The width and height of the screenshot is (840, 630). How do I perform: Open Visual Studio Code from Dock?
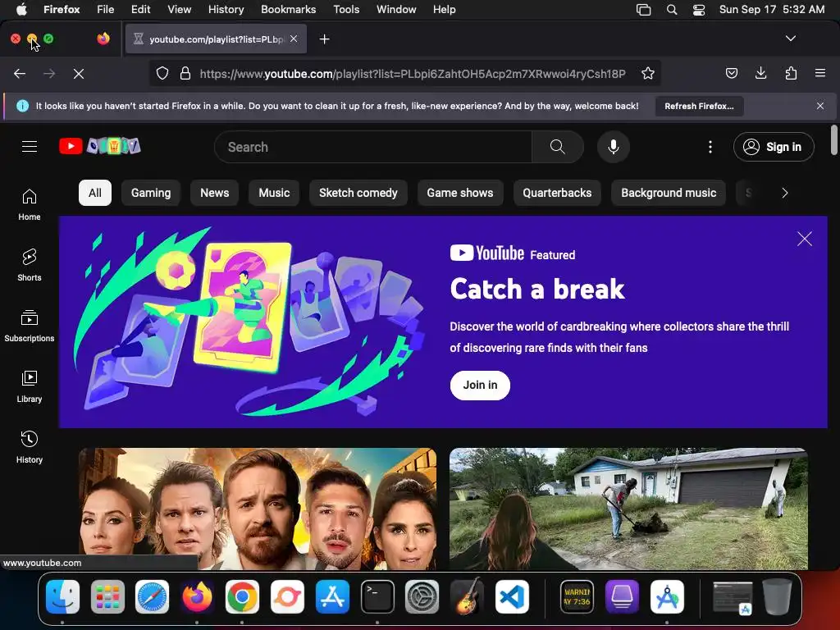tap(512, 597)
